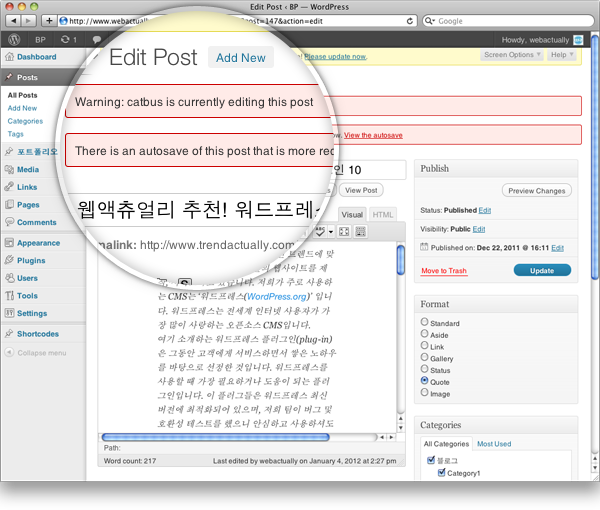Select the Status post format
The height and width of the screenshot is (510, 600).
coord(424,369)
